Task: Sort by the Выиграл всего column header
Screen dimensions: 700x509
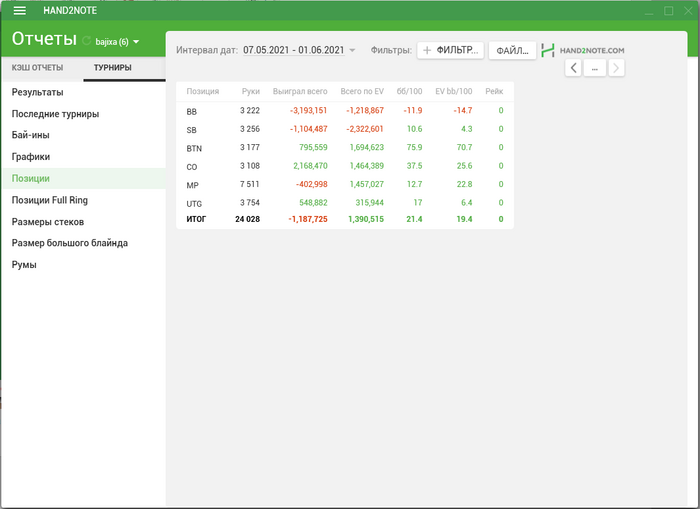Action: click(x=300, y=91)
